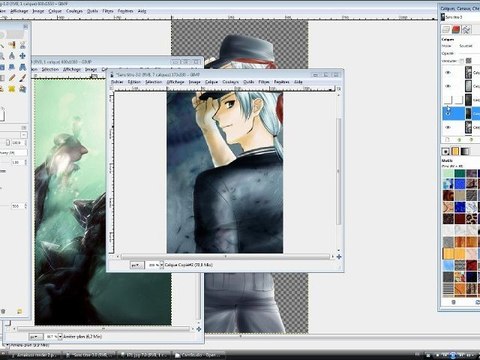Click the lower layer arrow icon
The width and height of the screenshot is (480, 360).
coord(471,140)
